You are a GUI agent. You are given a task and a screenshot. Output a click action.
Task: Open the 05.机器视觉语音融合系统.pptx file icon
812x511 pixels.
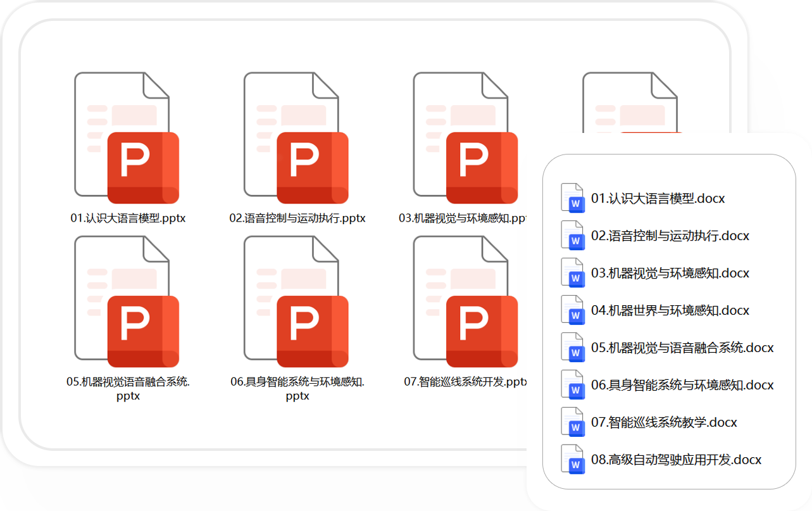tap(127, 301)
